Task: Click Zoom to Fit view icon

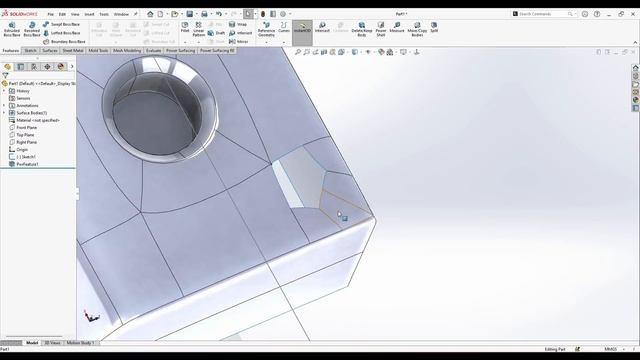Action: click(x=298, y=52)
